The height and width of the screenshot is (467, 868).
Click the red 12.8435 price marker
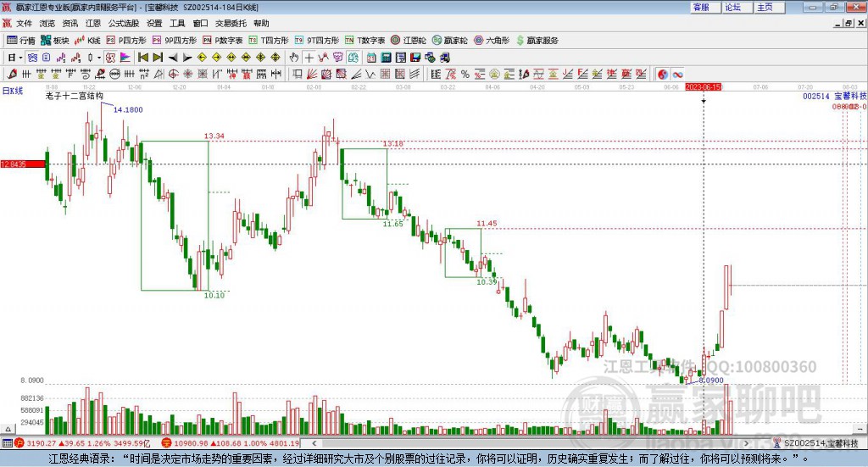23,164
